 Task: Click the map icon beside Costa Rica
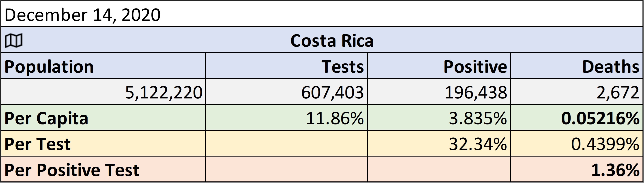click(14, 41)
